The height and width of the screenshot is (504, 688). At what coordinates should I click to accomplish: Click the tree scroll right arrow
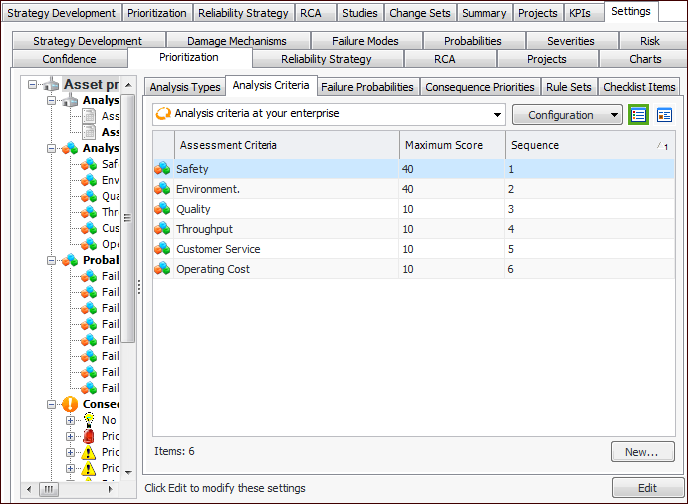[x=111, y=489]
